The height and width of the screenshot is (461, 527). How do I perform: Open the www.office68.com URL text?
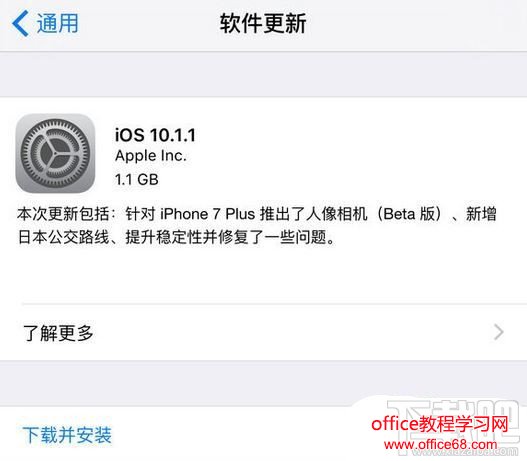(440, 445)
